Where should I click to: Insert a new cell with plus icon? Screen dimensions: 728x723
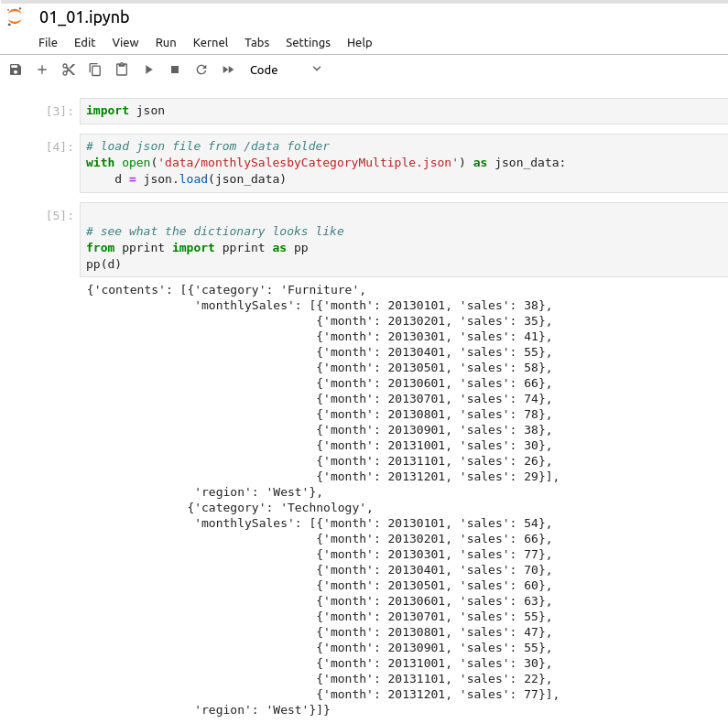click(41, 70)
